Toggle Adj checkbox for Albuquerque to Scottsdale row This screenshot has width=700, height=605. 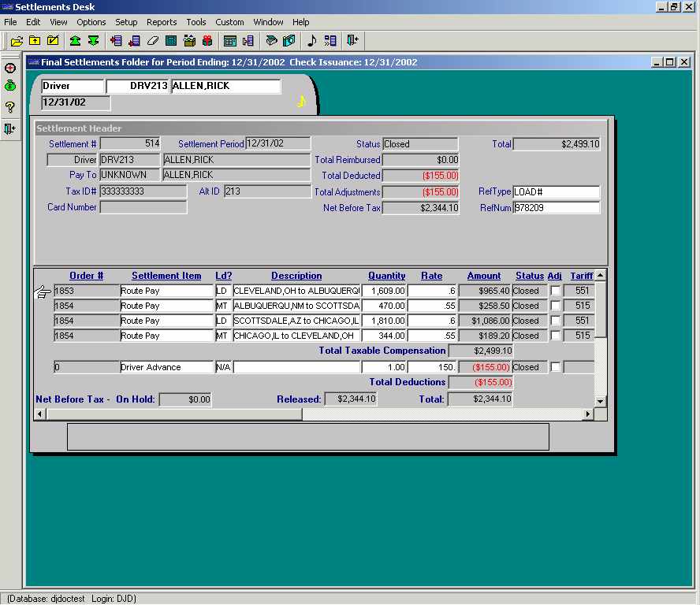pyautogui.click(x=555, y=306)
